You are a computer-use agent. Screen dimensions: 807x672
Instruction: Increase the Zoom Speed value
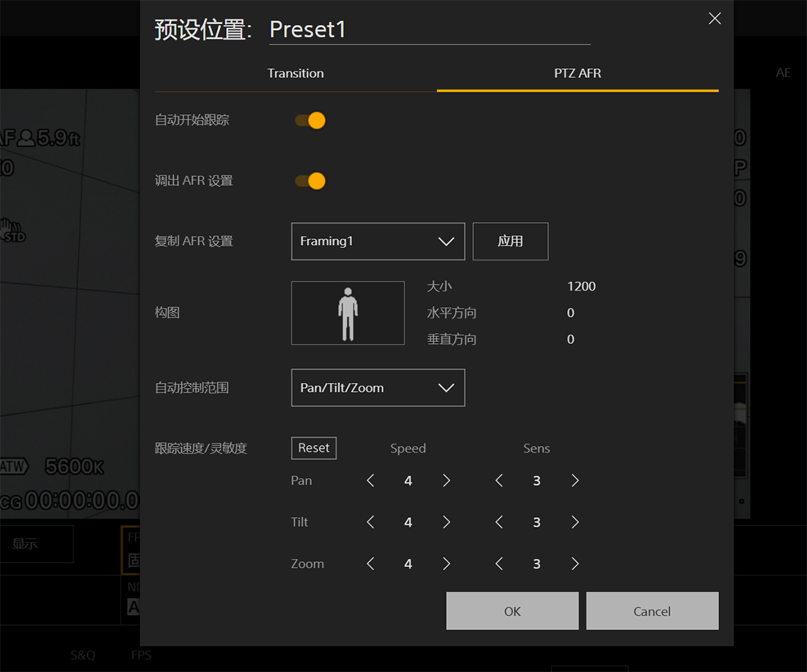[446, 563]
